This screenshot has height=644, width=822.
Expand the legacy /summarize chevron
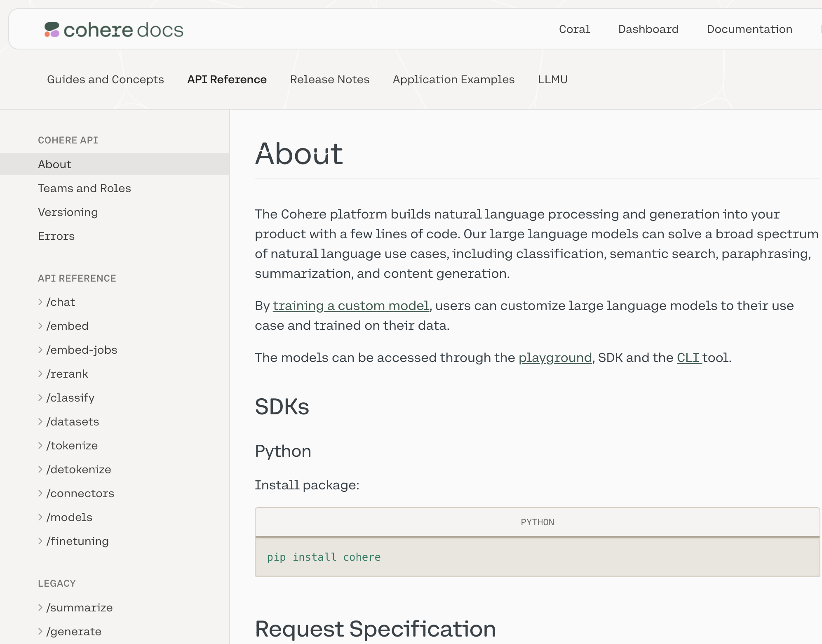tap(40, 608)
